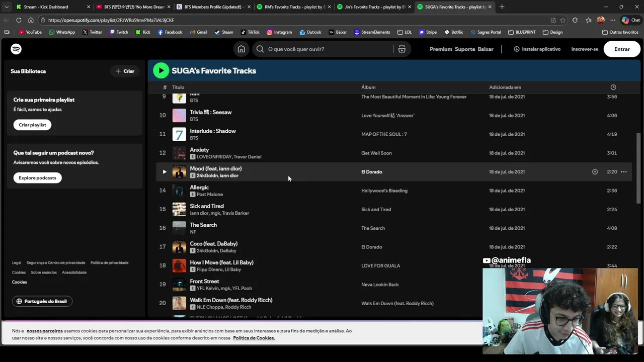Switch to Jin's Favorite Tracks tab
This screenshot has height=362, width=644.
(374, 7)
